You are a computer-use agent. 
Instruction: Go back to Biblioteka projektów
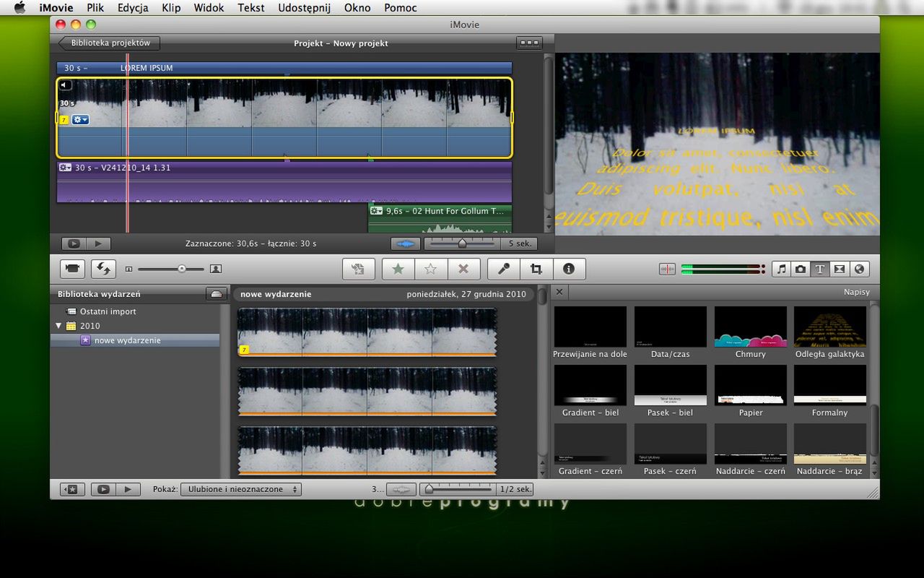pyautogui.click(x=109, y=43)
